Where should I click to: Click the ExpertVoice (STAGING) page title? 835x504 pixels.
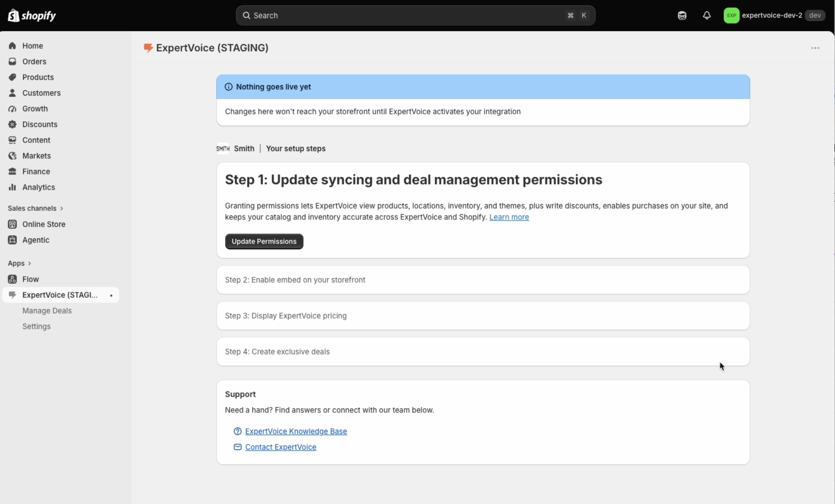[x=212, y=48]
